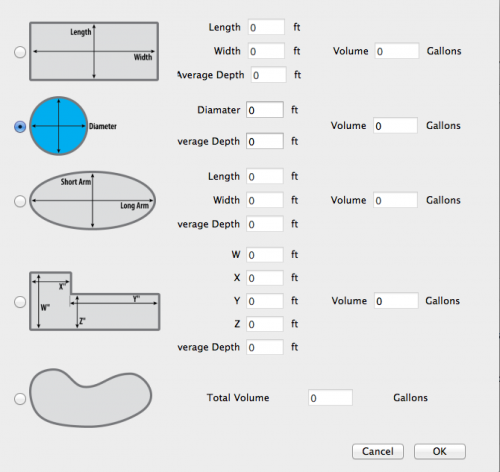The height and width of the screenshot is (472, 500).
Task: Click the rectangle Length input field
Action: point(266,27)
